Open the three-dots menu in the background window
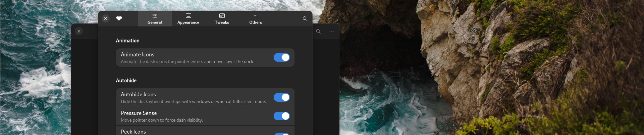The width and height of the screenshot is (644, 135). pos(332,31)
